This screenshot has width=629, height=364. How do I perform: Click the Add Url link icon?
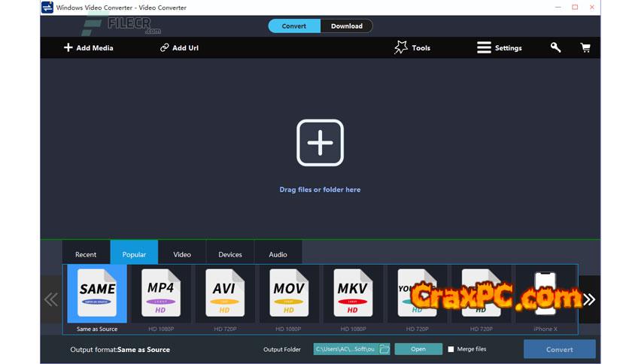165,47
